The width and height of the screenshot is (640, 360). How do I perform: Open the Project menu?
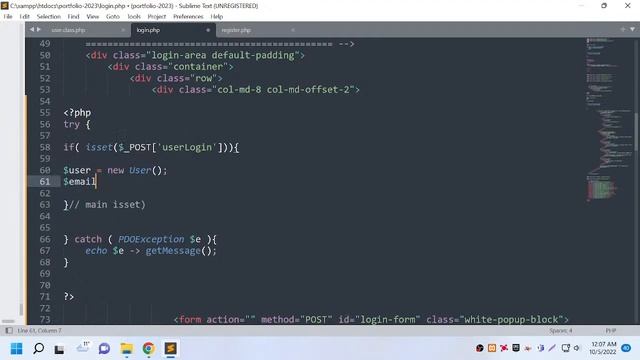click(157, 17)
